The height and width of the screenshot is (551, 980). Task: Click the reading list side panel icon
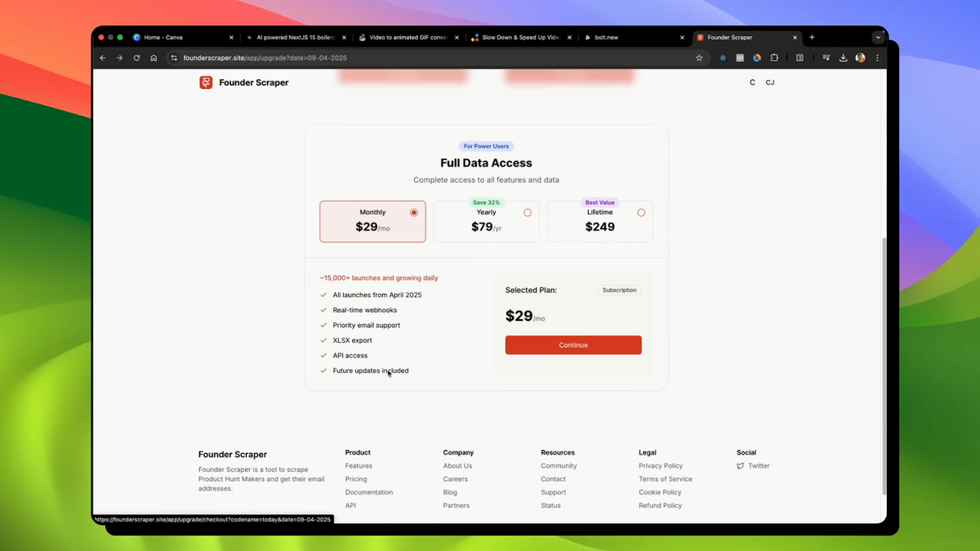coord(799,58)
